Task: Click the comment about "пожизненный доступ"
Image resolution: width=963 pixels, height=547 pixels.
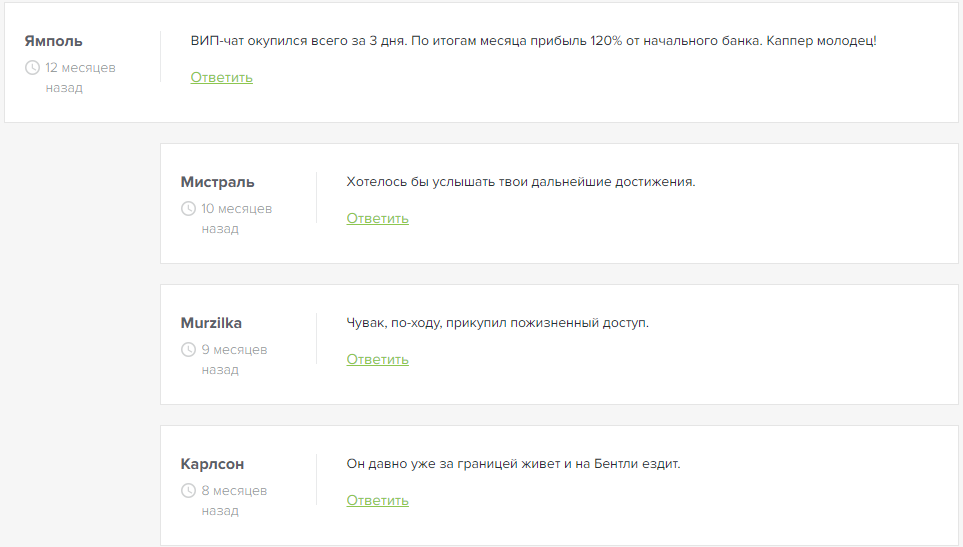Action: coord(497,323)
